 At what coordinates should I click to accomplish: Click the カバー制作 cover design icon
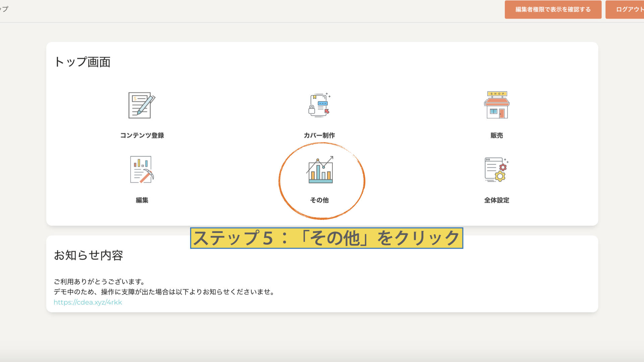pos(319,105)
